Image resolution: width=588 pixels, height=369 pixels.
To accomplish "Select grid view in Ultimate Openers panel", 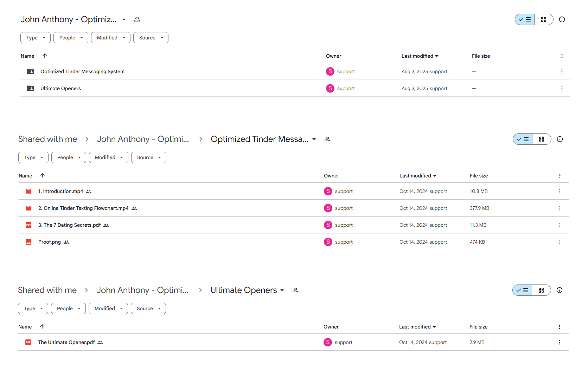I will point(541,290).
